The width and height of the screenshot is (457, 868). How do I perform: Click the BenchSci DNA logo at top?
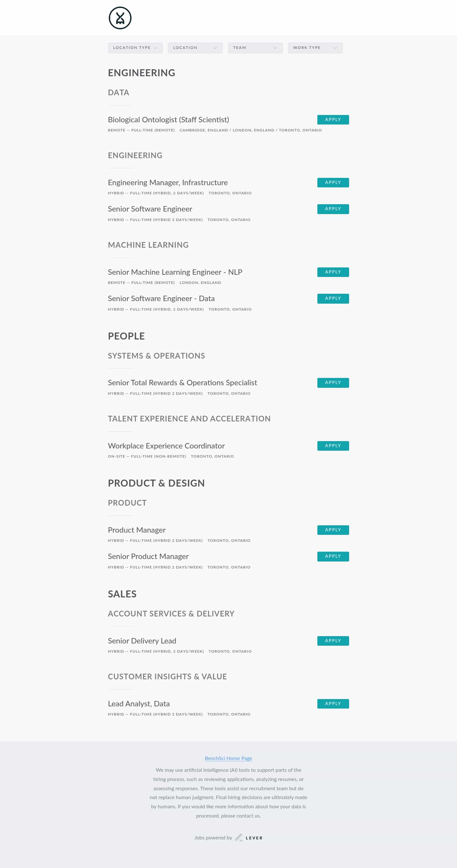120,17
